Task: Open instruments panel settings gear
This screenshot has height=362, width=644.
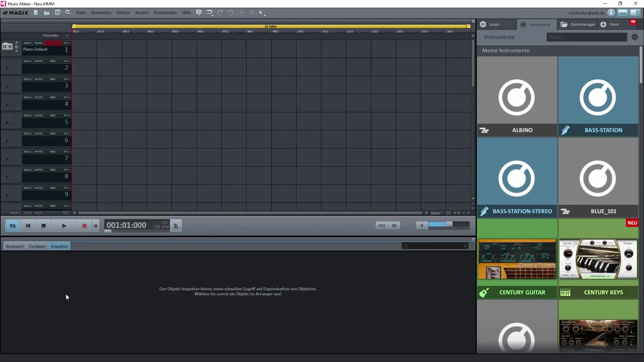Action: point(635,37)
